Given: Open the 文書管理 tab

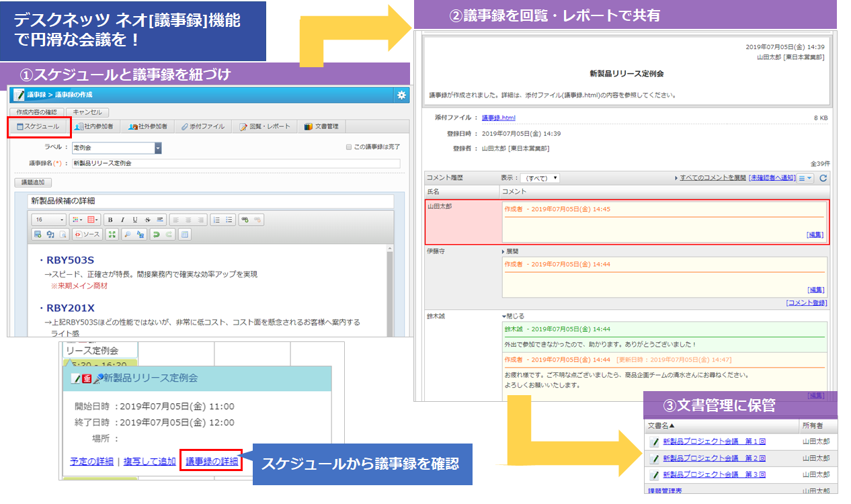Looking at the screenshot, I should coord(321,126).
